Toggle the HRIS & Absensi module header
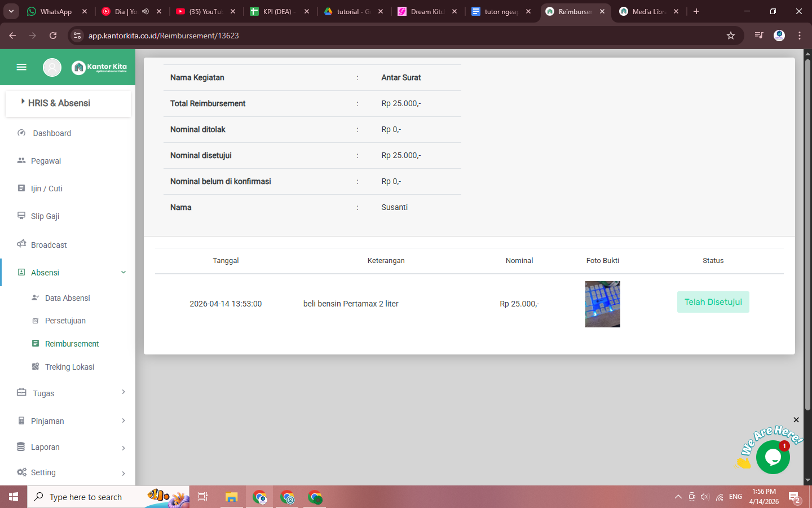The width and height of the screenshot is (812, 508). coord(59,103)
